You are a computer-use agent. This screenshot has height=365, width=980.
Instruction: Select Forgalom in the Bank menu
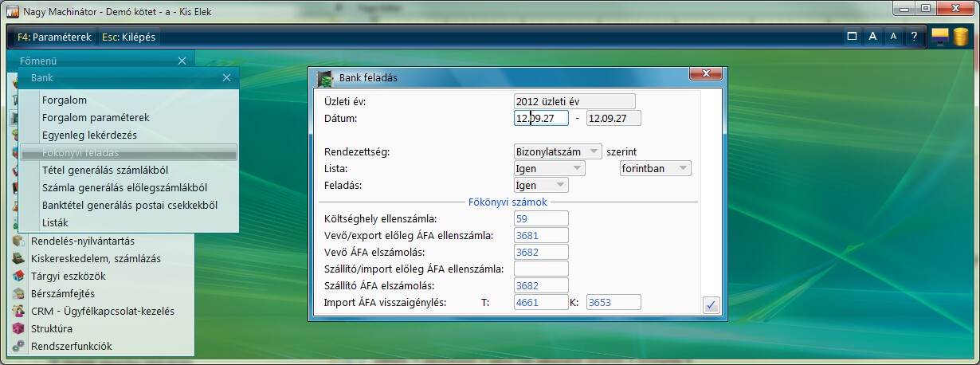coord(129,100)
